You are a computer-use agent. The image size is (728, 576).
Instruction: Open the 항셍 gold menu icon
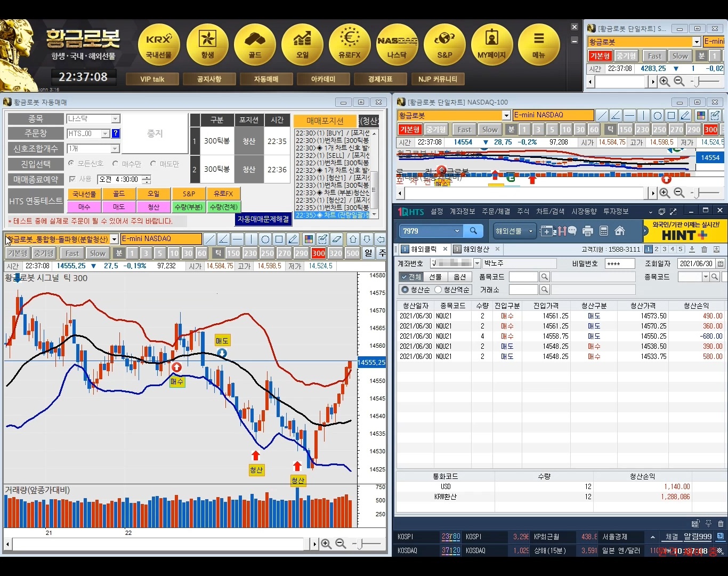(207, 45)
